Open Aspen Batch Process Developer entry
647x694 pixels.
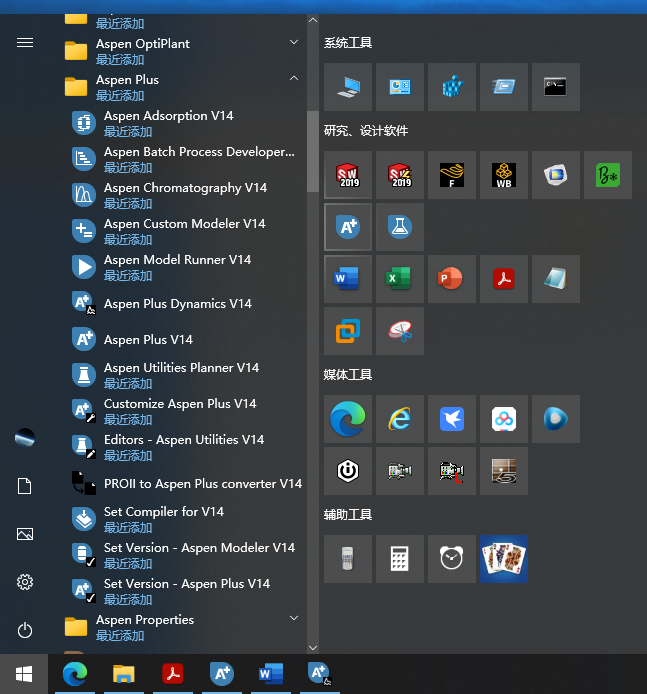click(x=184, y=159)
